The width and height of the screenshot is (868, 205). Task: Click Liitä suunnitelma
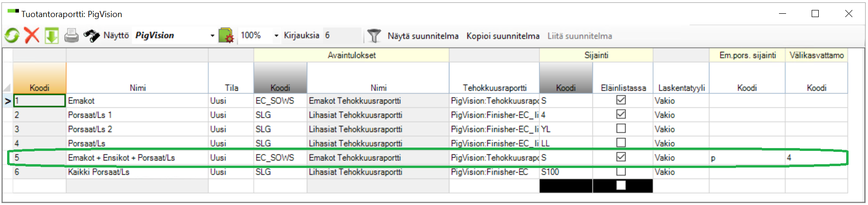point(580,36)
